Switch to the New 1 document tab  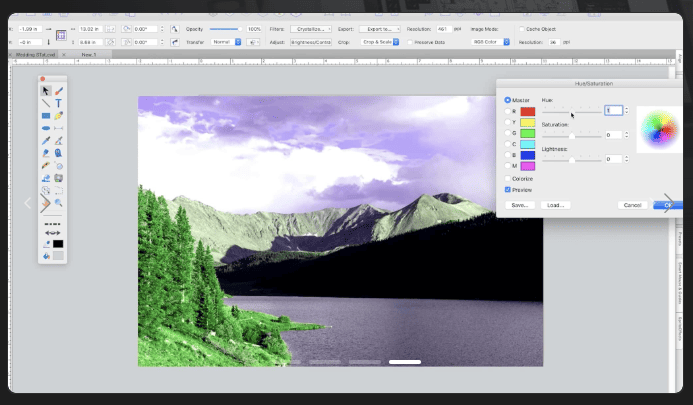[89, 55]
